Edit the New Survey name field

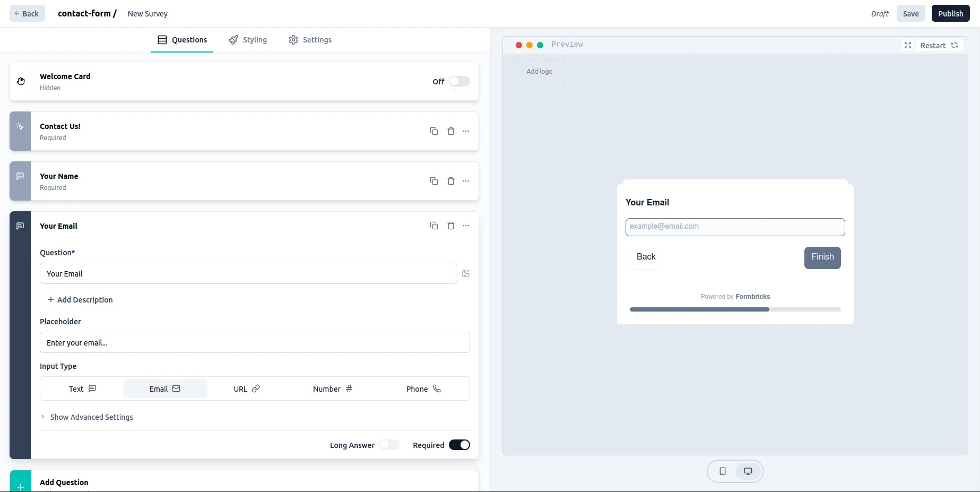(x=148, y=14)
